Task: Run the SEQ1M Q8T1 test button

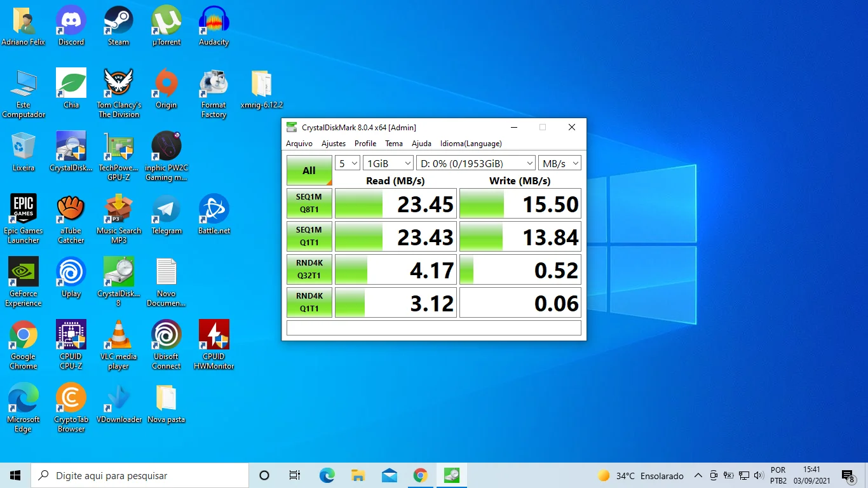Action: (309, 204)
